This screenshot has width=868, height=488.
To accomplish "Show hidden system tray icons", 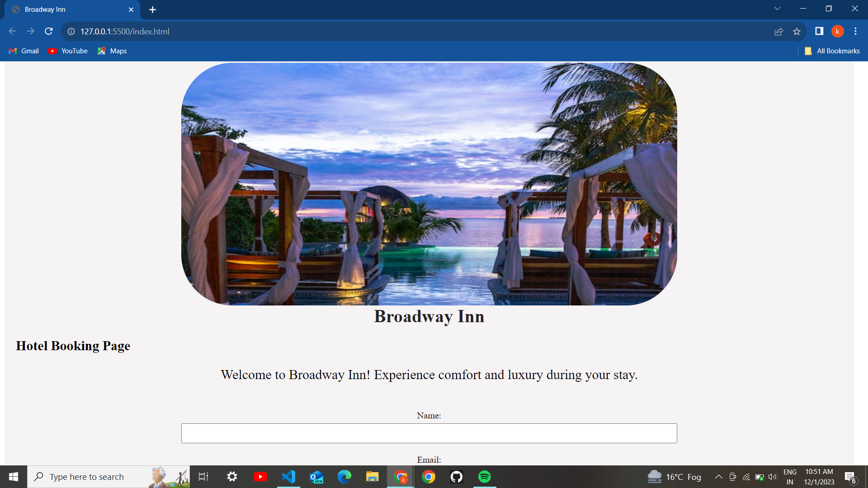I will click(718, 477).
